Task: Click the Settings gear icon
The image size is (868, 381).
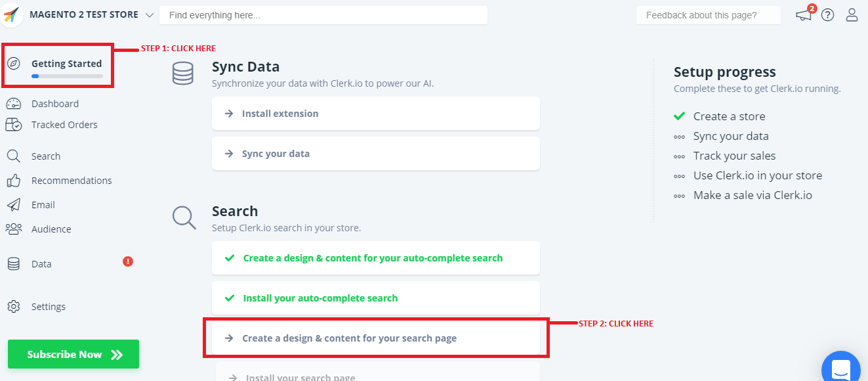Action: (13, 307)
